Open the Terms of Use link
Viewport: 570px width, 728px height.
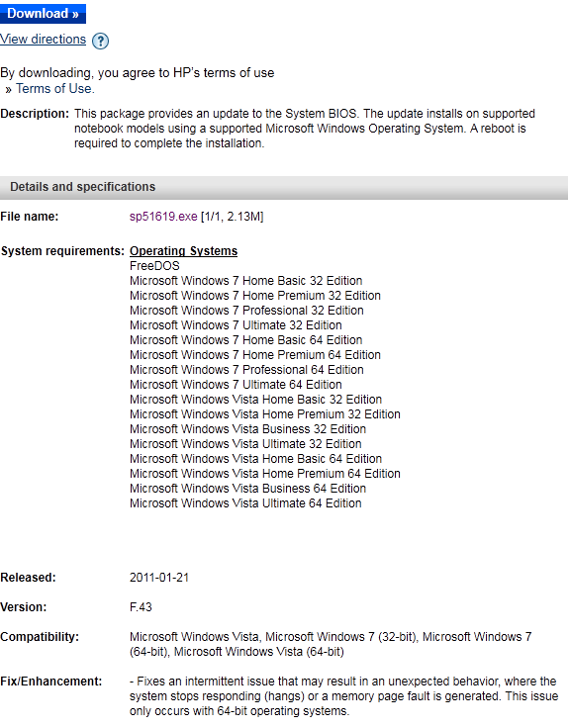click(x=54, y=89)
